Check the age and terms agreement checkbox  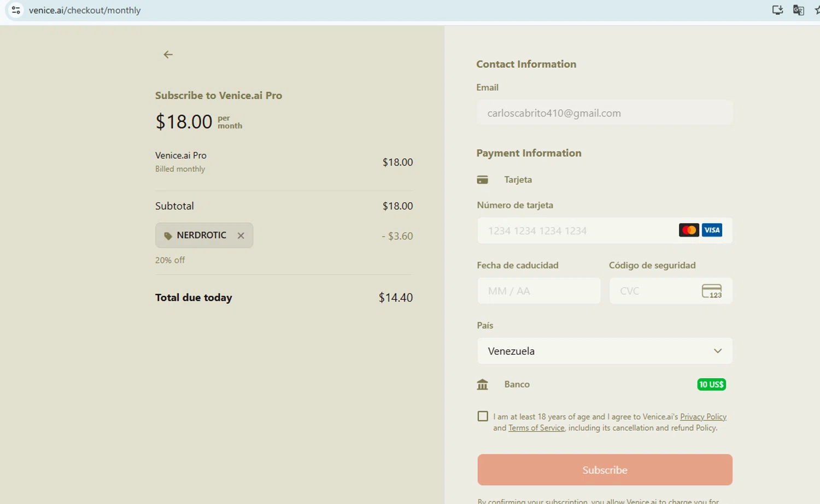click(483, 417)
